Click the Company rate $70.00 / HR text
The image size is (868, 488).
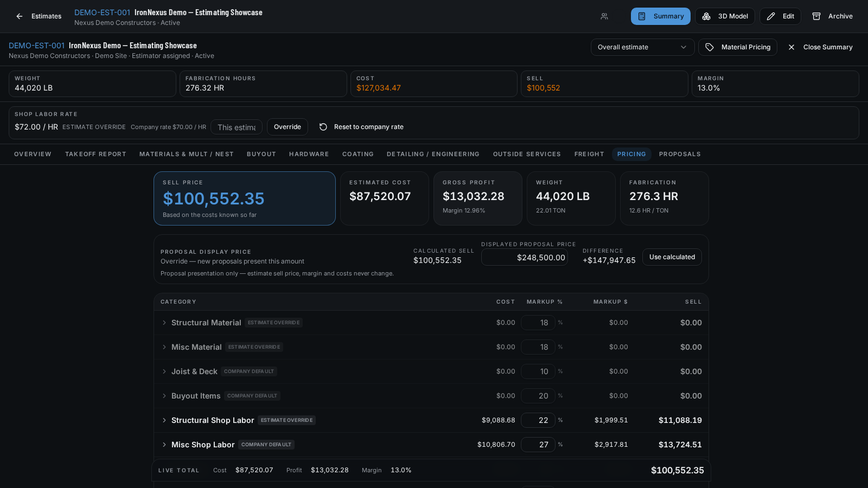[168, 127]
